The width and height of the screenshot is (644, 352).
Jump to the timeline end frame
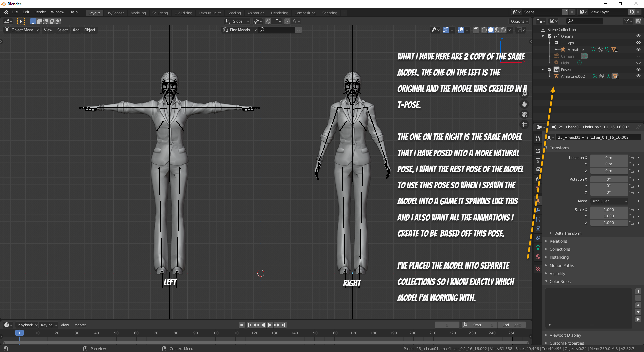tap(284, 325)
